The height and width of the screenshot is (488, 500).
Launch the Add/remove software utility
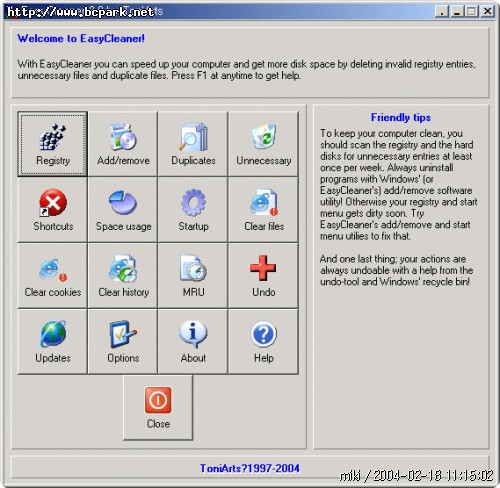tap(123, 144)
